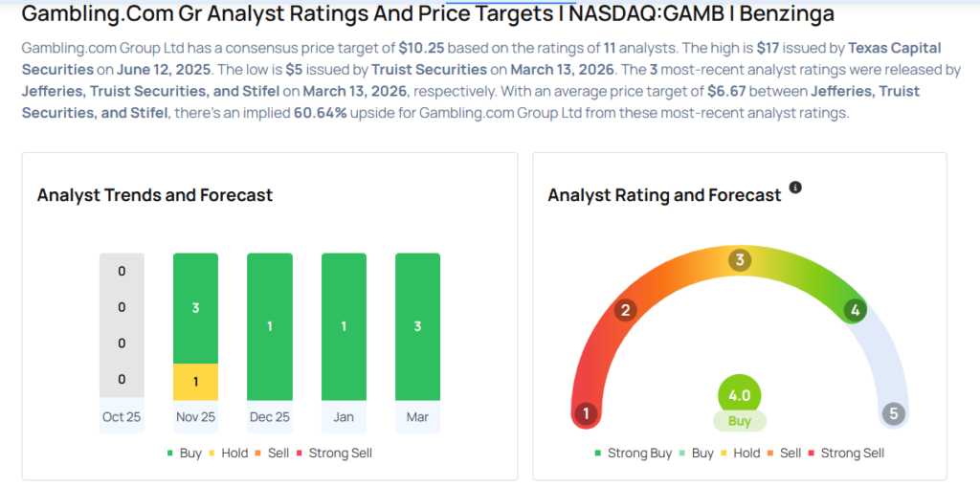The height and width of the screenshot is (487, 980).
Task: Toggle Sell series in trends legend
Action: point(274,453)
